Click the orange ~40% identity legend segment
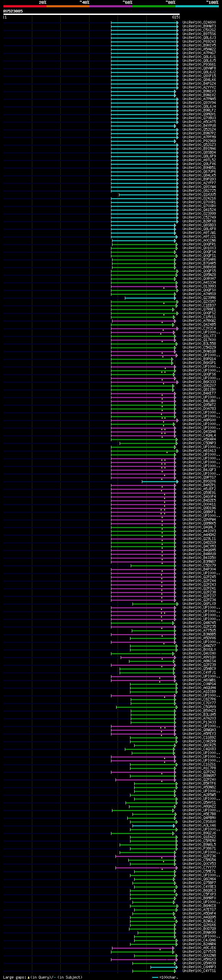This screenshot has width=222, height=980. pyautogui.click(x=68, y=6)
